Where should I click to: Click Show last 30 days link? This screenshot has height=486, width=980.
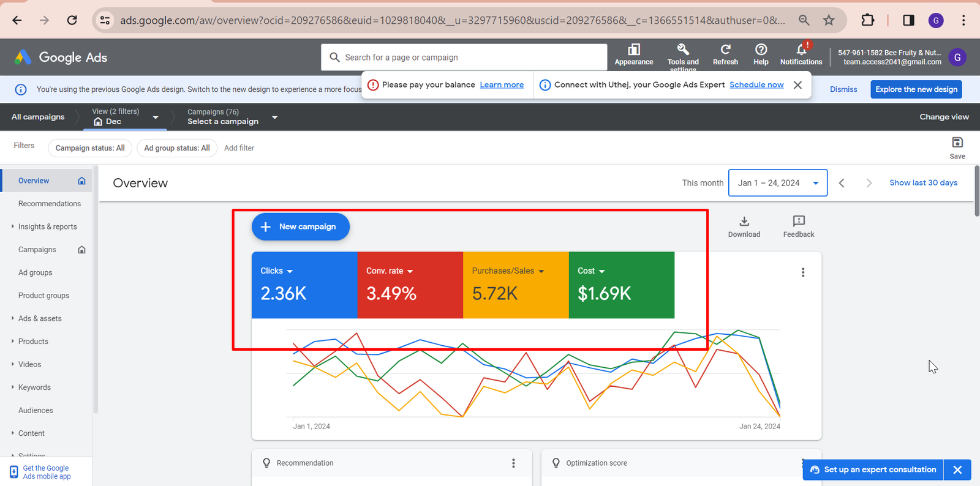[x=923, y=183]
